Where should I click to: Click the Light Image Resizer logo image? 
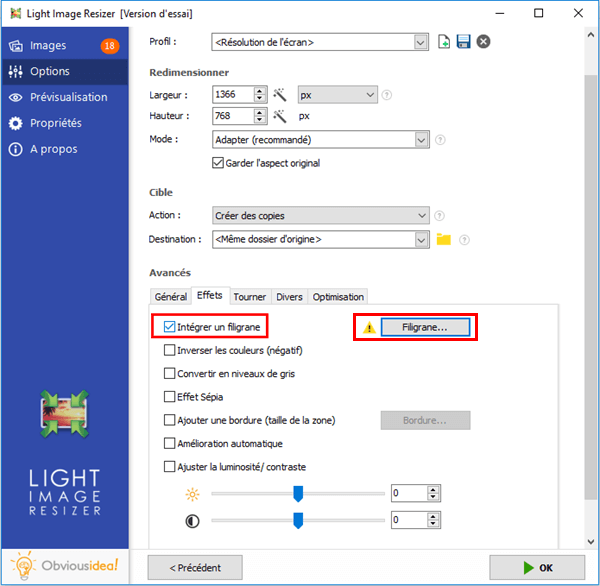pyautogui.click(x=65, y=414)
